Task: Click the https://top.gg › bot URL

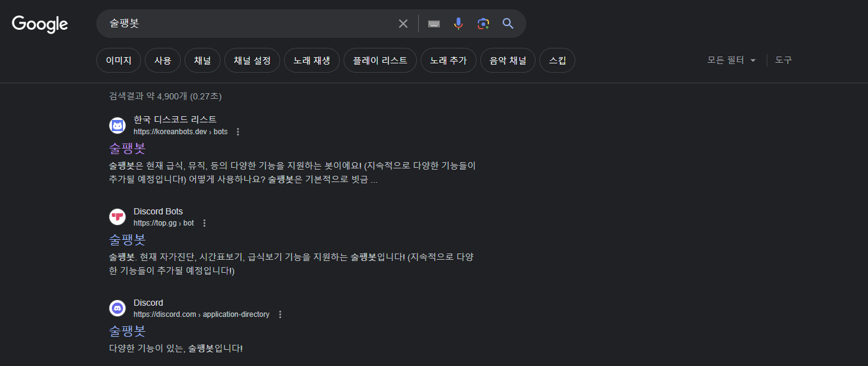Action: click(164, 223)
